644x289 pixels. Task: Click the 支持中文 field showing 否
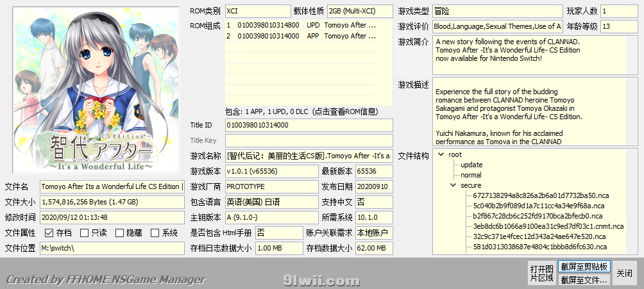point(374,202)
